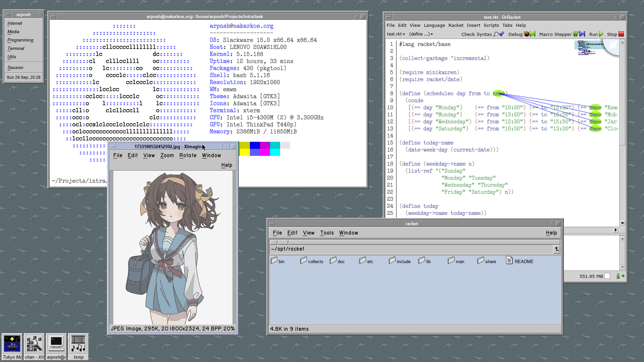Click the blue color block in terminal
The height and width of the screenshot is (362, 644).
click(x=255, y=145)
